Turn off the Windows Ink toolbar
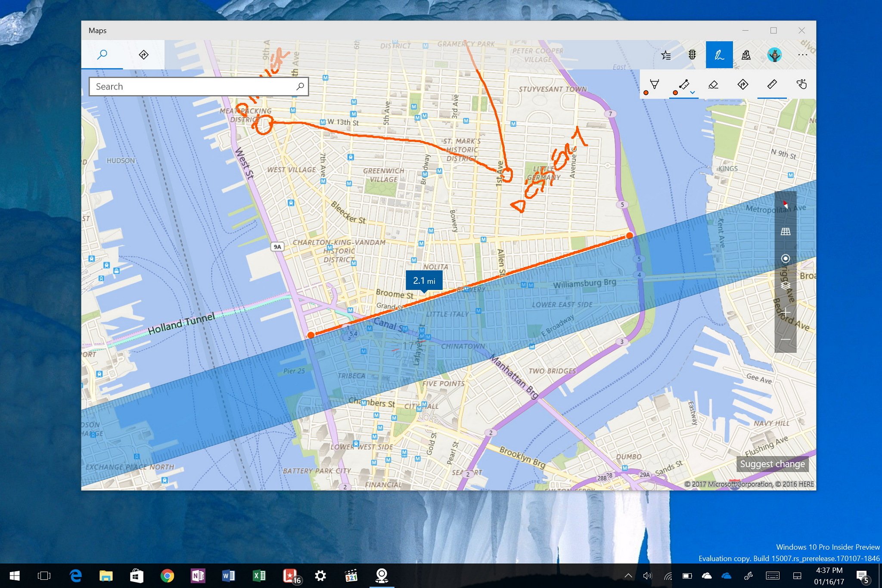The height and width of the screenshot is (588, 882). pos(719,55)
